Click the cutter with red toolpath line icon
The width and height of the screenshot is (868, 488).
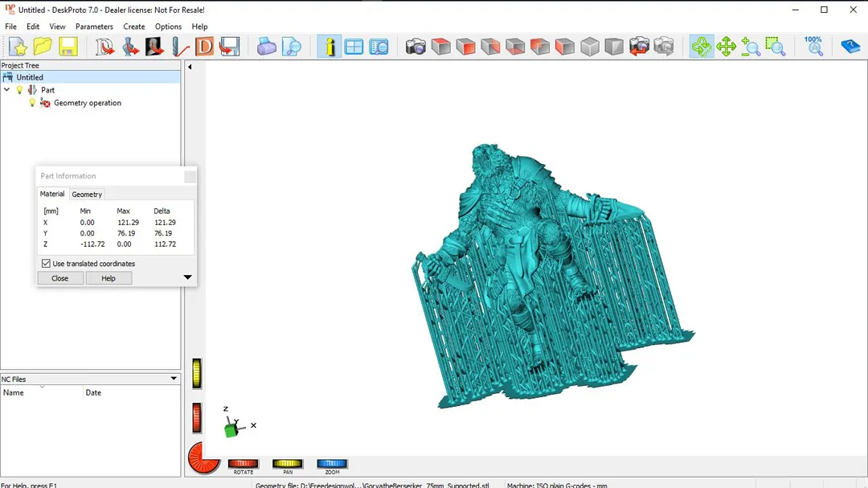(179, 47)
